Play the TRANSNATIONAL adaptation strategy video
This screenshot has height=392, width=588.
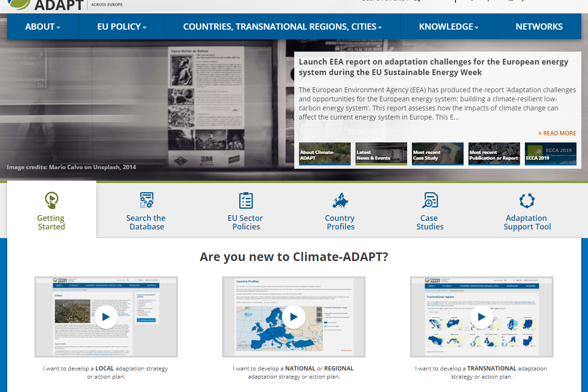click(x=482, y=317)
